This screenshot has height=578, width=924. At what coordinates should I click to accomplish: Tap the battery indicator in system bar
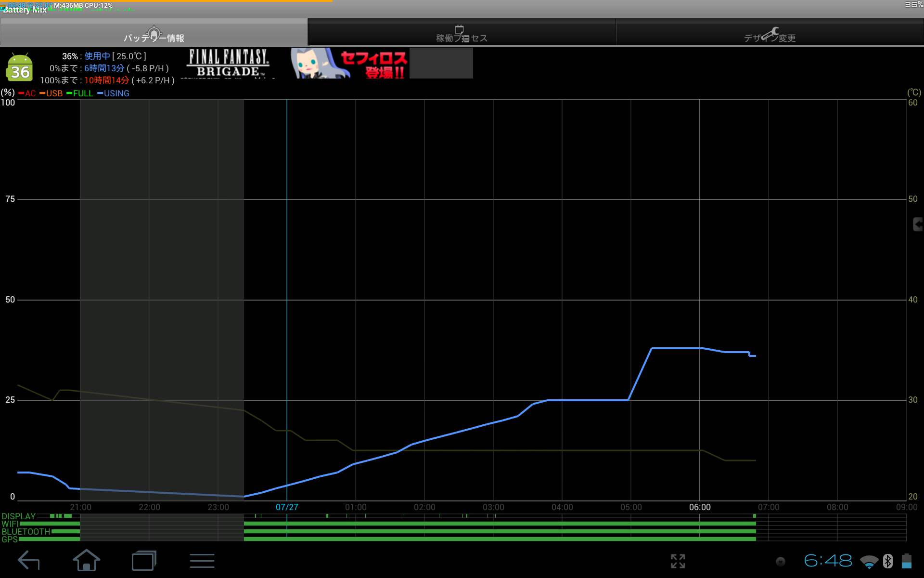[907, 561]
